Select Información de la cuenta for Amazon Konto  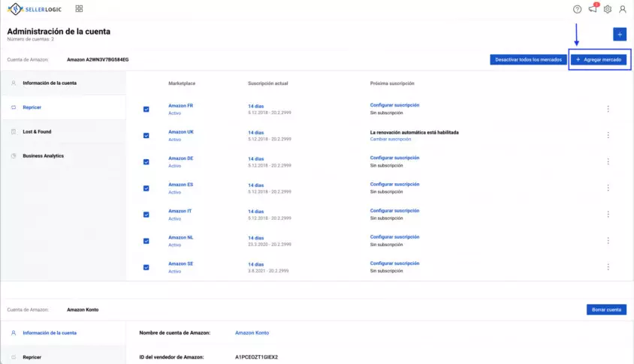tap(63, 333)
